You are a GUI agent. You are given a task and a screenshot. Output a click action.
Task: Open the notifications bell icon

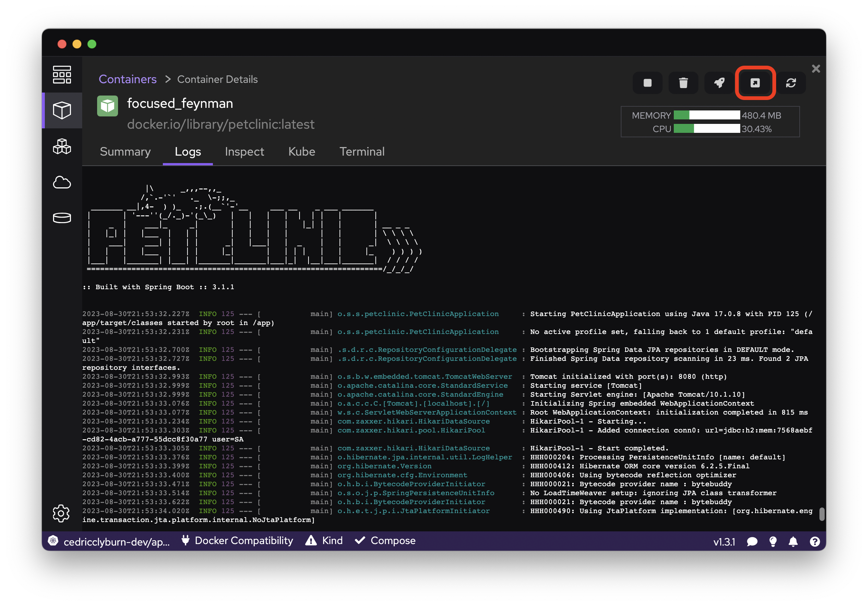[793, 542]
